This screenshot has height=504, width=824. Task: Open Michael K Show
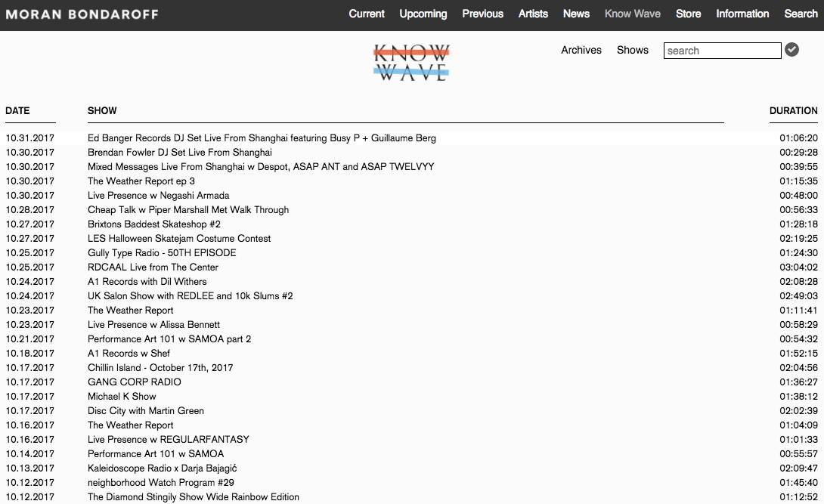tap(122, 397)
